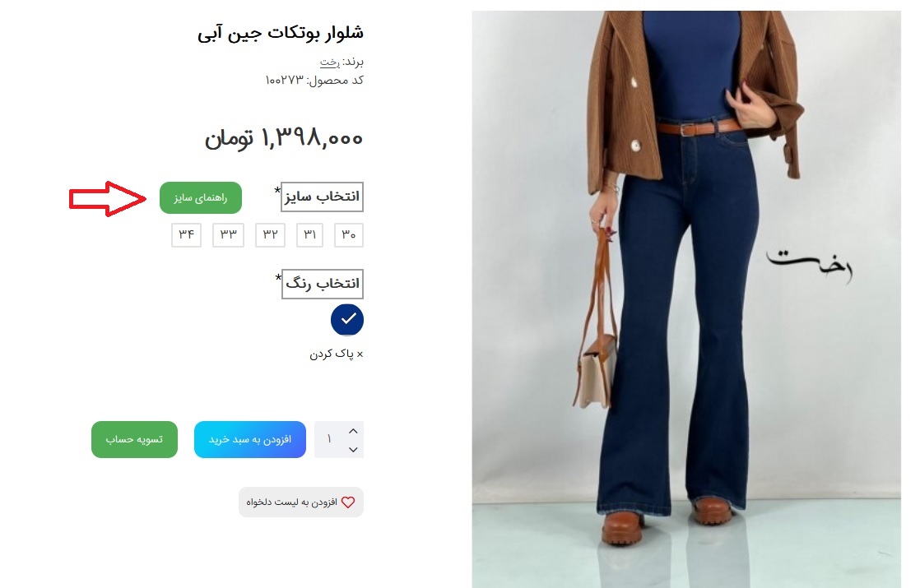Click the انتخاب سایز label
The height and width of the screenshot is (588, 920).
click(x=322, y=197)
